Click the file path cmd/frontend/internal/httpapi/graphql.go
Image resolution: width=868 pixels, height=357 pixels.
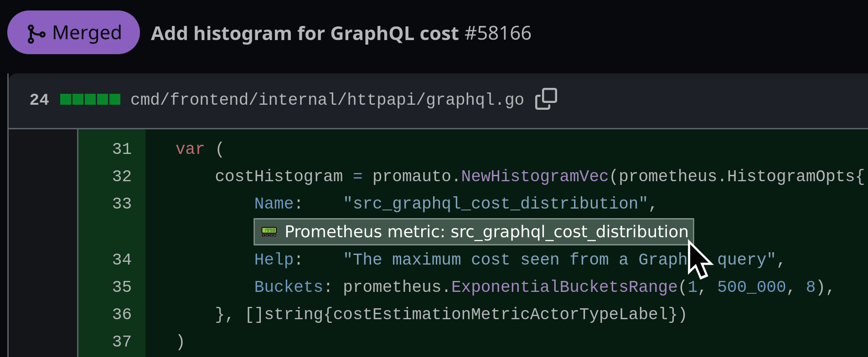pyautogui.click(x=327, y=99)
